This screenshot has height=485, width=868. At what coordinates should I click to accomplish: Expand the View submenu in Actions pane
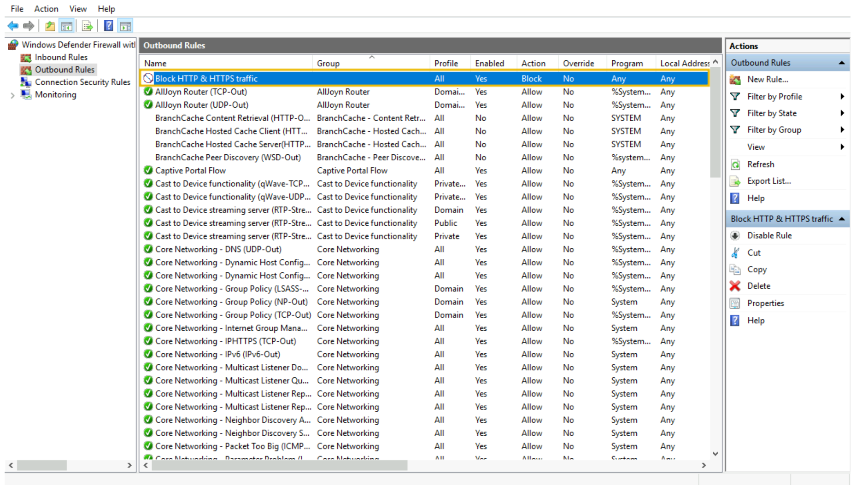point(842,147)
